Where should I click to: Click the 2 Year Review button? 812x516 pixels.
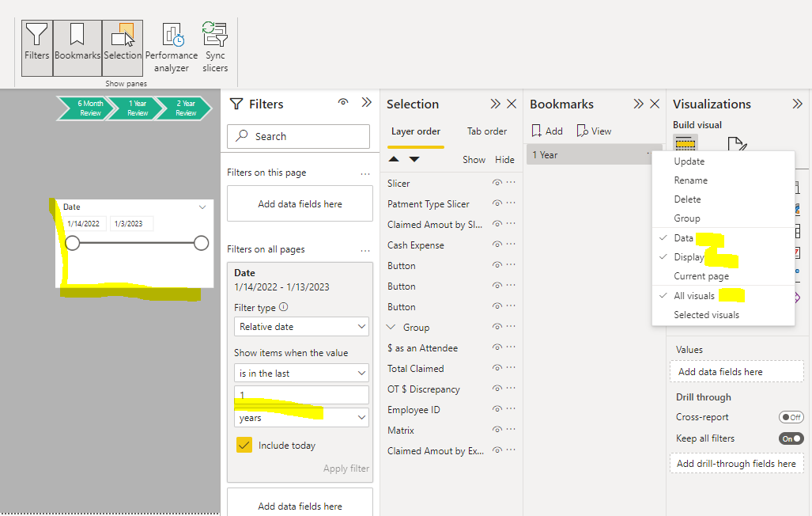(184, 108)
